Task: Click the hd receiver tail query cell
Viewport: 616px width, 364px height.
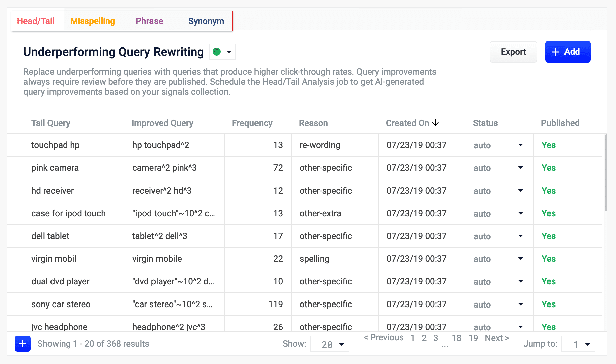Action: (66, 191)
